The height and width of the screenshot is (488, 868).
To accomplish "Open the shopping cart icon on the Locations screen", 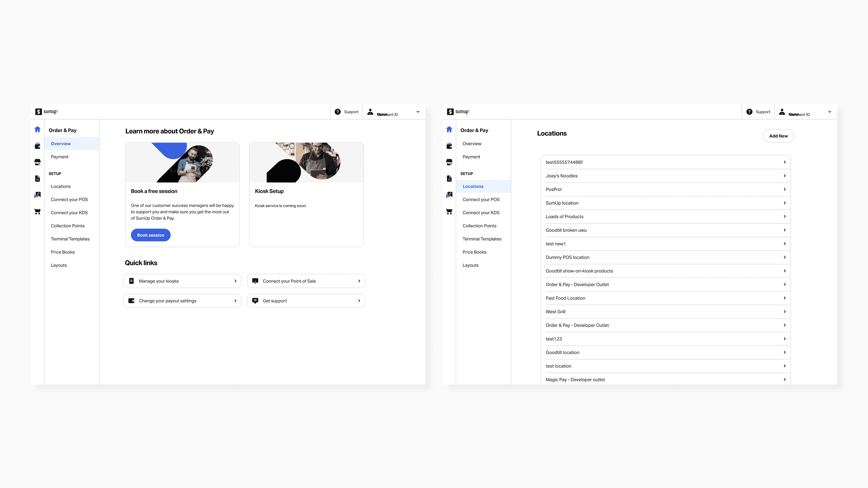I will coord(449,211).
